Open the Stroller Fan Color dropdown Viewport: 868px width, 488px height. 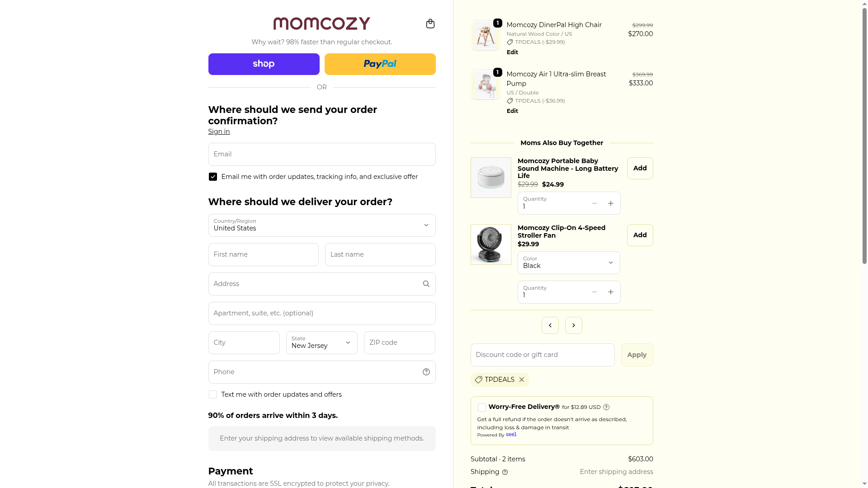(x=569, y=263)
